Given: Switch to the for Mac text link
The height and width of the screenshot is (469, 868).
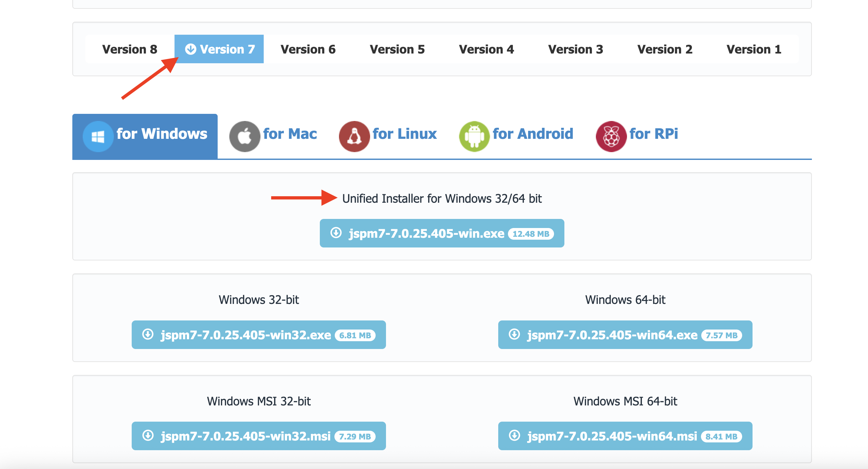Looking at the screenshot, I should [290, 134].
